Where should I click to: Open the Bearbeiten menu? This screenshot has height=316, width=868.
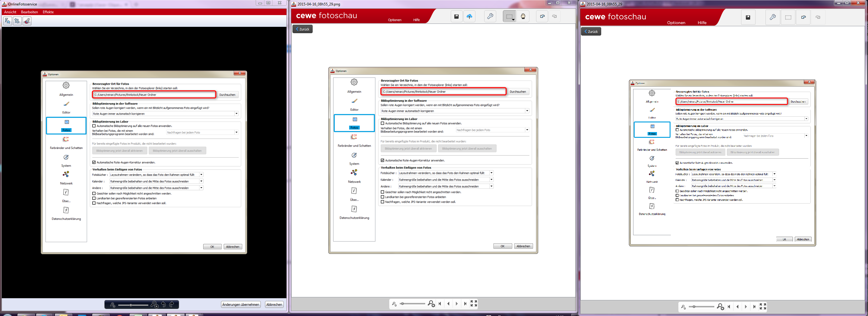(29, 12)
